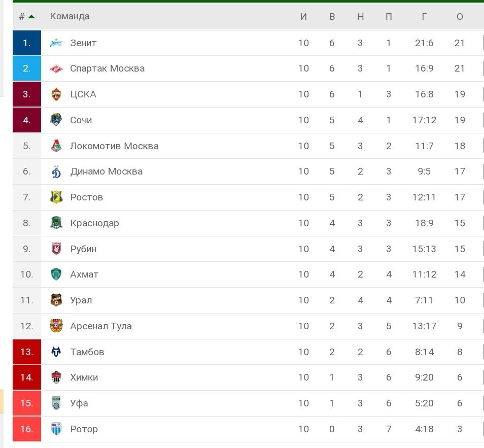Select the draws column header Н
Image resolution: width=484 pixels, height=448 pixels.
pyautogui.click(x=360, y=16)
